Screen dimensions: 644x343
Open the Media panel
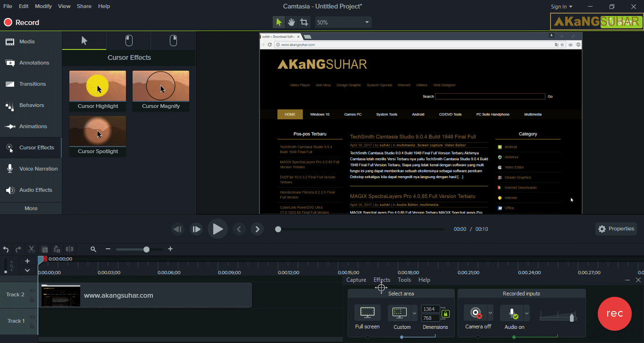tap(31, 41)
